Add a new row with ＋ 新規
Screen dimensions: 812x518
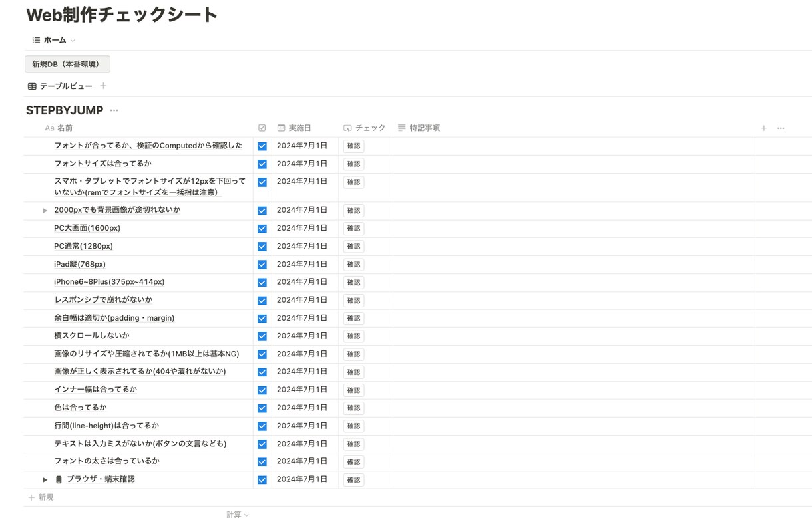tap(41, 497)
